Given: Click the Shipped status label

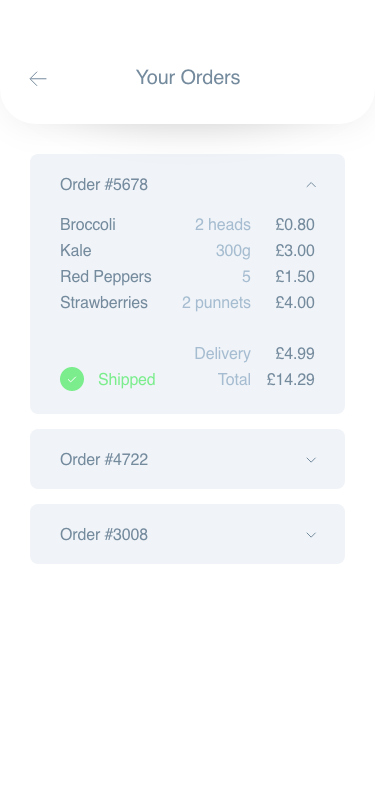Looking at the screenshot, I should pyautogui.click(x=127, y=380).
